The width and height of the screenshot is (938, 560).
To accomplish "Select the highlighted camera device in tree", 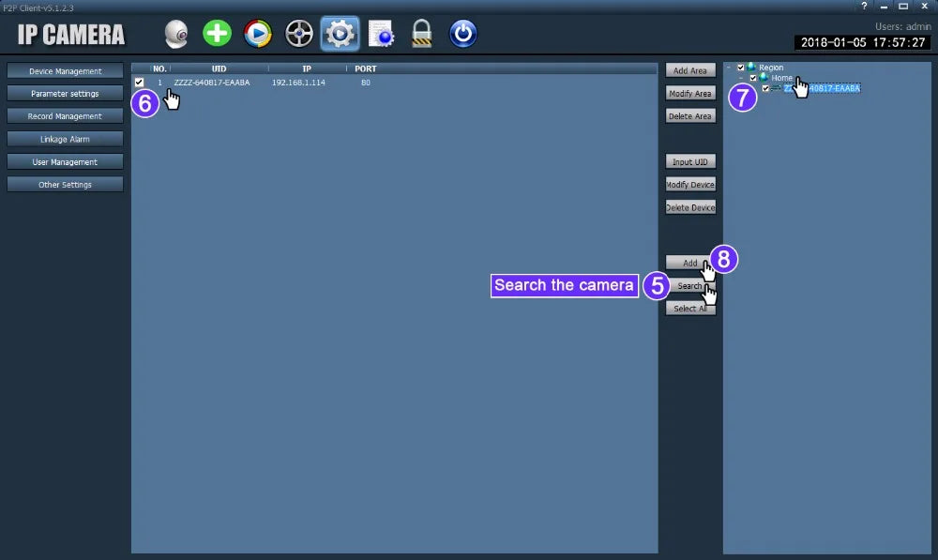I will [x=822, y=88].
